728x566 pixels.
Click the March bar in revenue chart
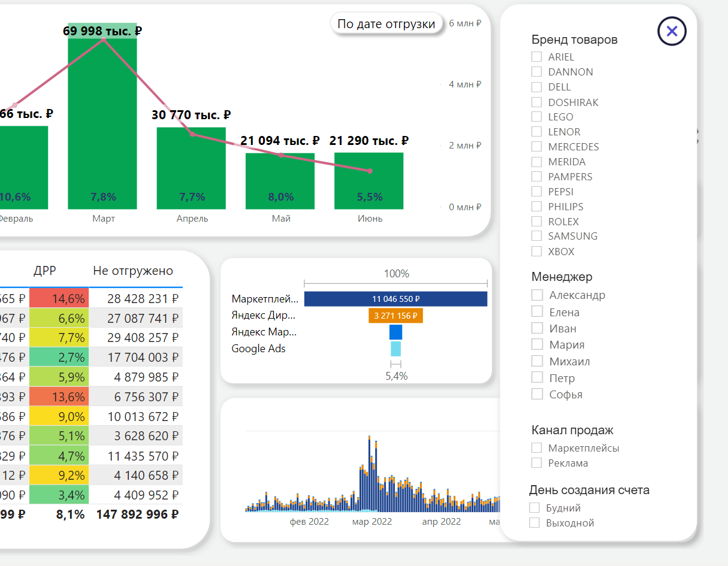point(102,120)
